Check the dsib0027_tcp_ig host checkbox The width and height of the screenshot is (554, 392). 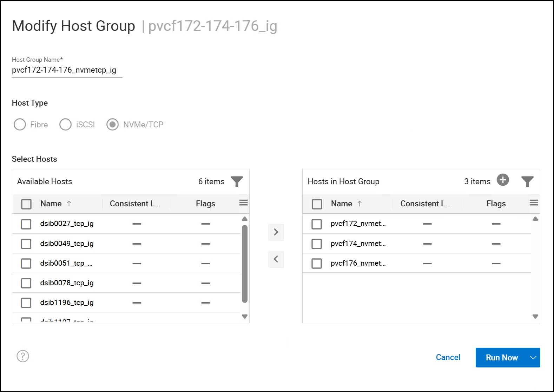[26, 224]
